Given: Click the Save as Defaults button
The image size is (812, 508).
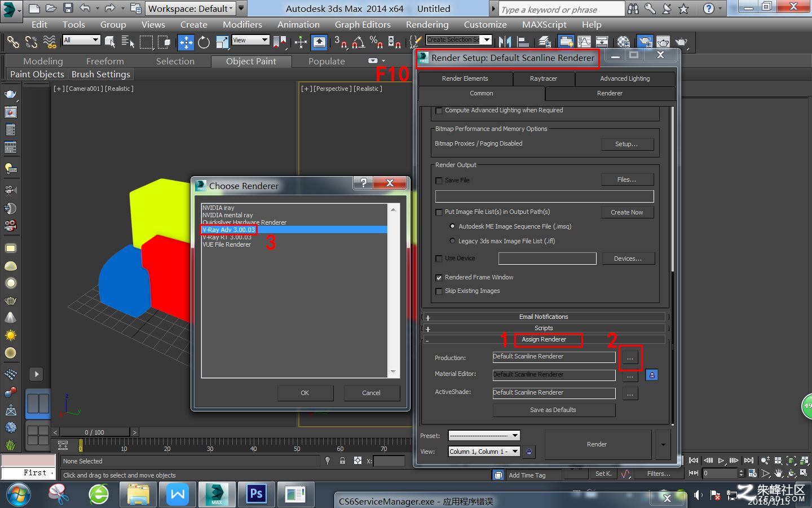Looking at the screenshot, I should coord(553,410).
